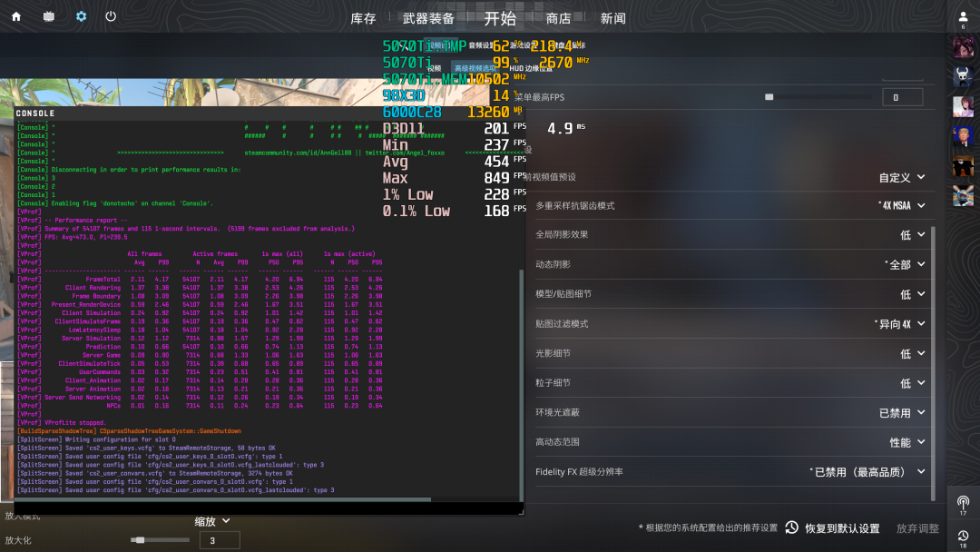Click the 1% Low overlay reading
The height and width of the screenshot is (552, 980).
click(x=455, y=194)
